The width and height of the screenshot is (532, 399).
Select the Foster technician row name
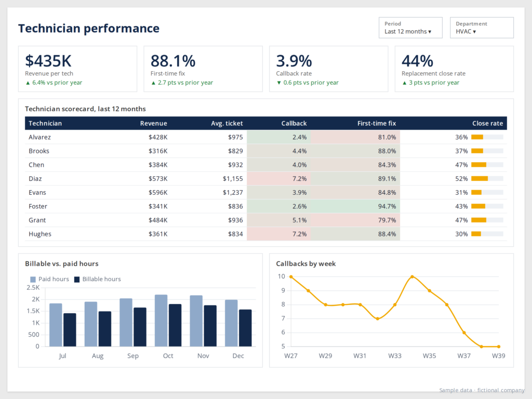pyautogui.click(x=37, y=206)
